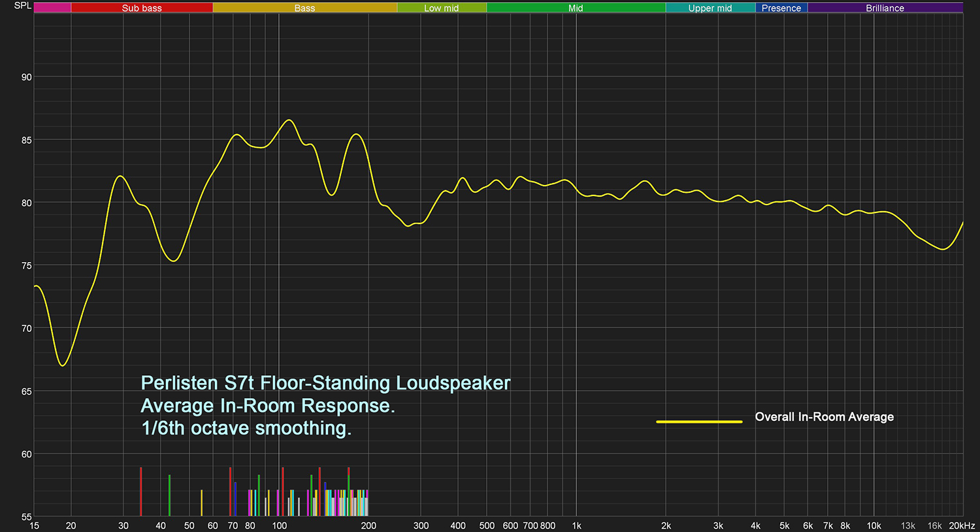Screen dimensions: 980x532
Task: Click the 1/6th octave smoothing text
Action: tap(246, 428)
